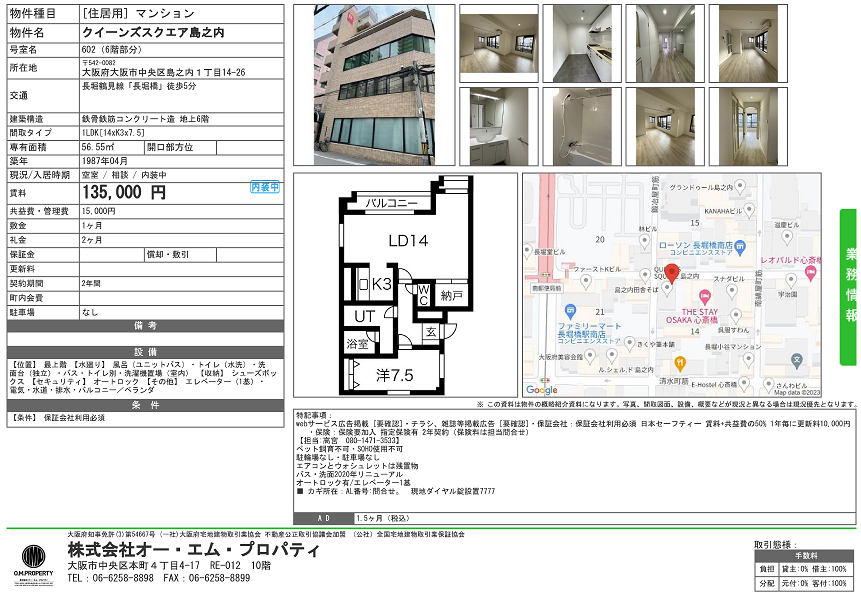Click the 洋7.5 room on the floor plan

point(394,375)
